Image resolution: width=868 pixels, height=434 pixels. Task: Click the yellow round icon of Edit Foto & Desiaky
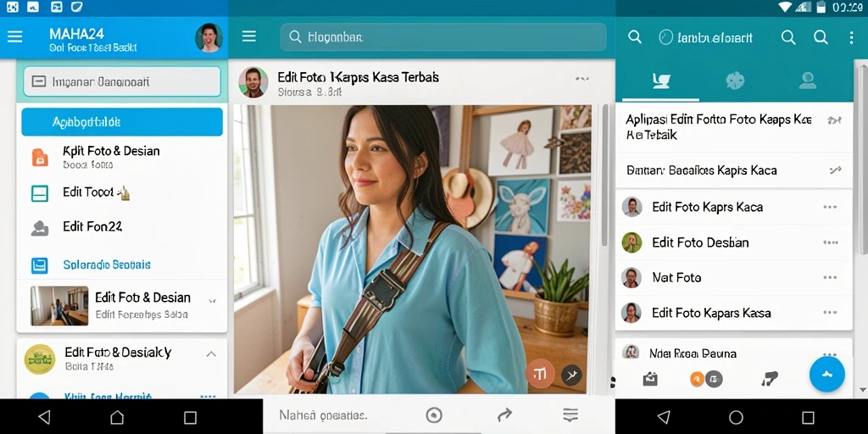point(40,359)
